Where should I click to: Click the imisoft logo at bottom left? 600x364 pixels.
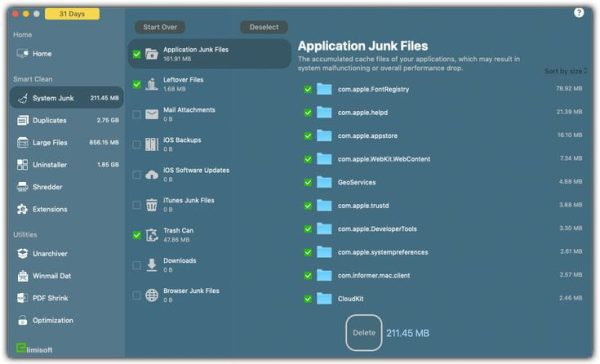(x=34, y=348)
